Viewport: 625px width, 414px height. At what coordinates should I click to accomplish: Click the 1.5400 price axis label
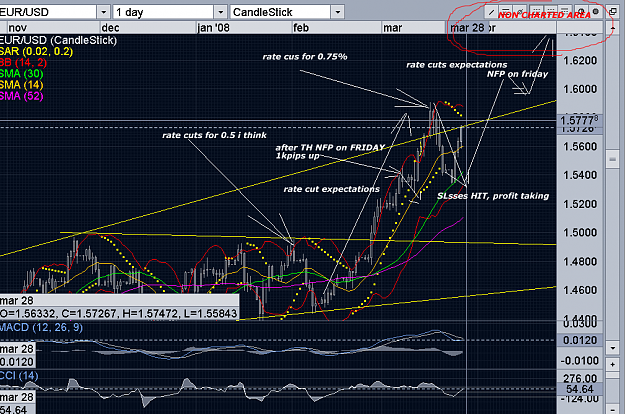(x=580, y=175)
